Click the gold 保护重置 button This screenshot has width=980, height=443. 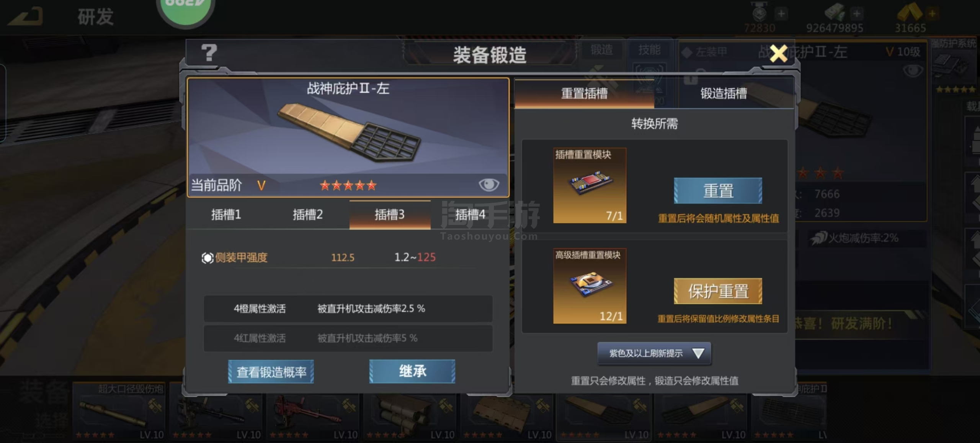718,291
